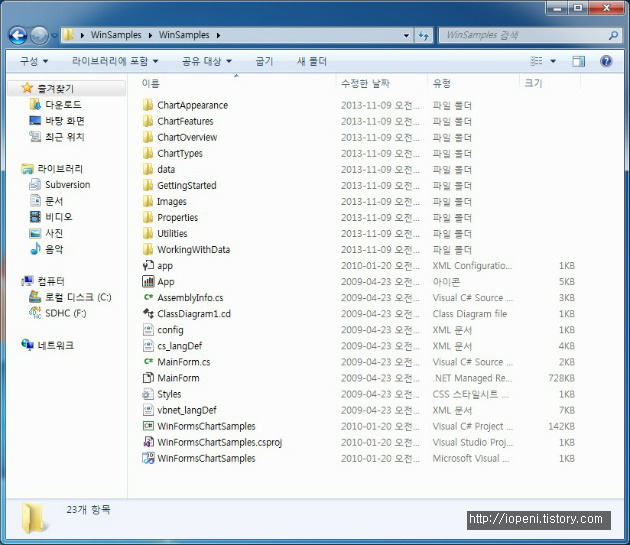Open the 문서 library

[x=54, y=201]
